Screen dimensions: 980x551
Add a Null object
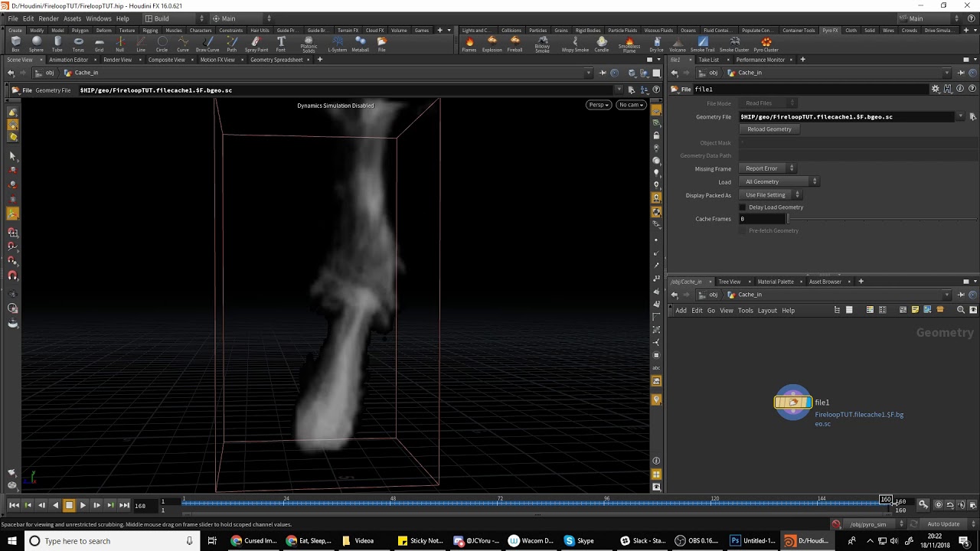(120, 44)
